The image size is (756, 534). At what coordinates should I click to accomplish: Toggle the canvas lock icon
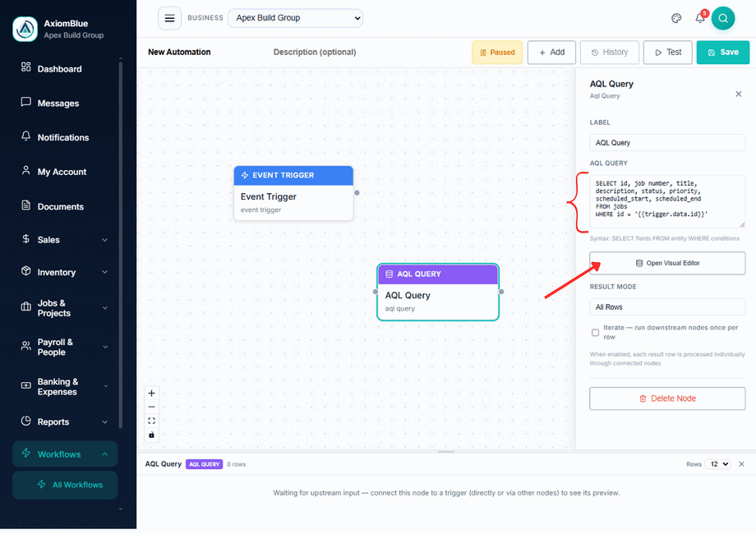151,435
